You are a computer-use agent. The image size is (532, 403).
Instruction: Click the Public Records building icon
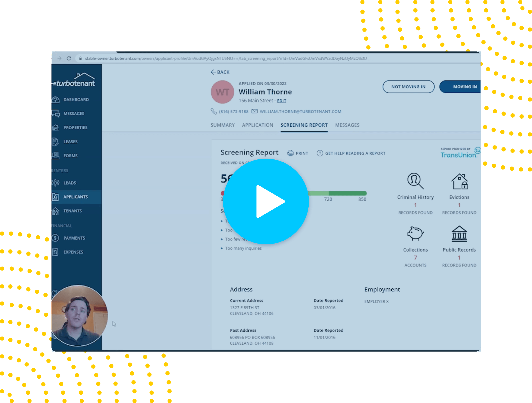tap(459, 234)
